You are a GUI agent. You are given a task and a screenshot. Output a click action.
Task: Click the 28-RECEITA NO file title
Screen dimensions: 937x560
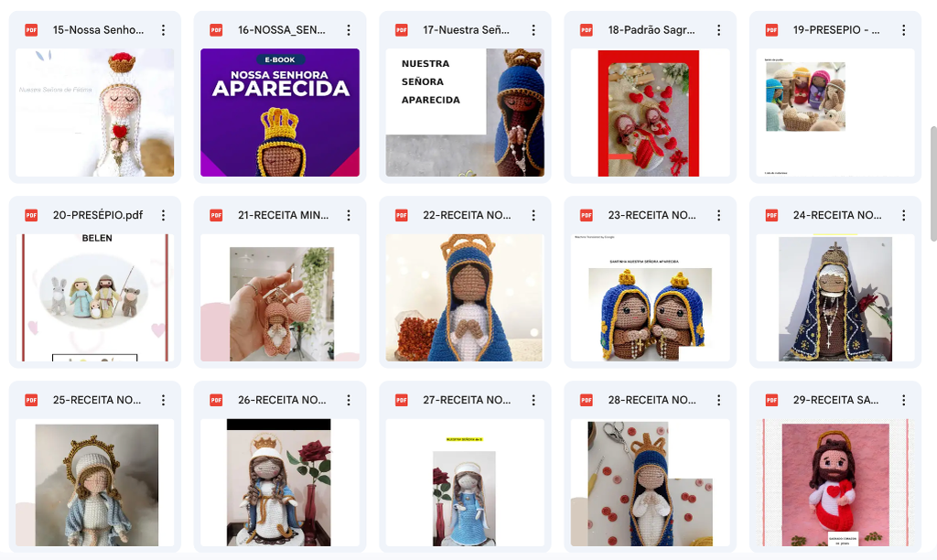[x=652, y=400]
